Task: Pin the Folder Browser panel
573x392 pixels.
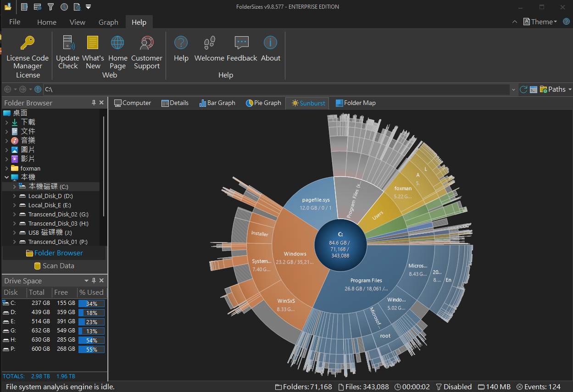Action: pyautogui.click(x=94, y=103)
